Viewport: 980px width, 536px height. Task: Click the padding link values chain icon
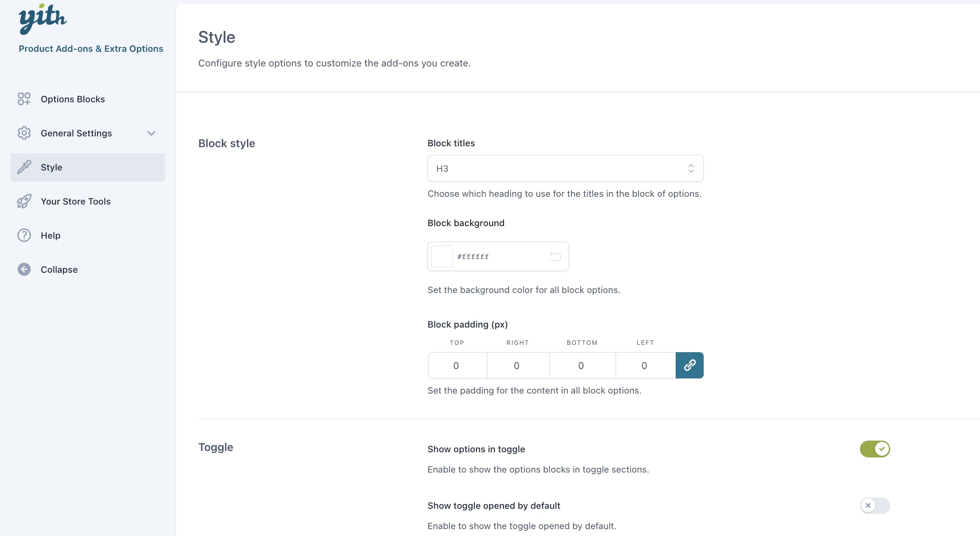coord(689,366)
